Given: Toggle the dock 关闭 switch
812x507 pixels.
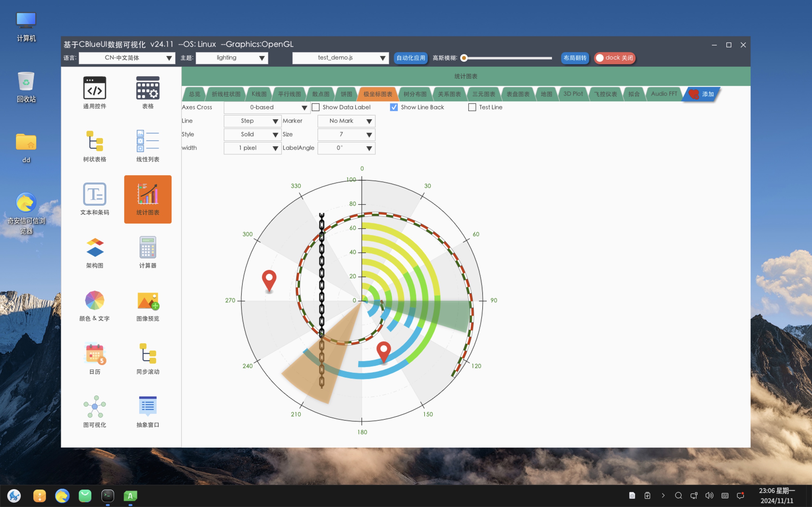Looking at the screenshot, I should click(x=614, y=58).
